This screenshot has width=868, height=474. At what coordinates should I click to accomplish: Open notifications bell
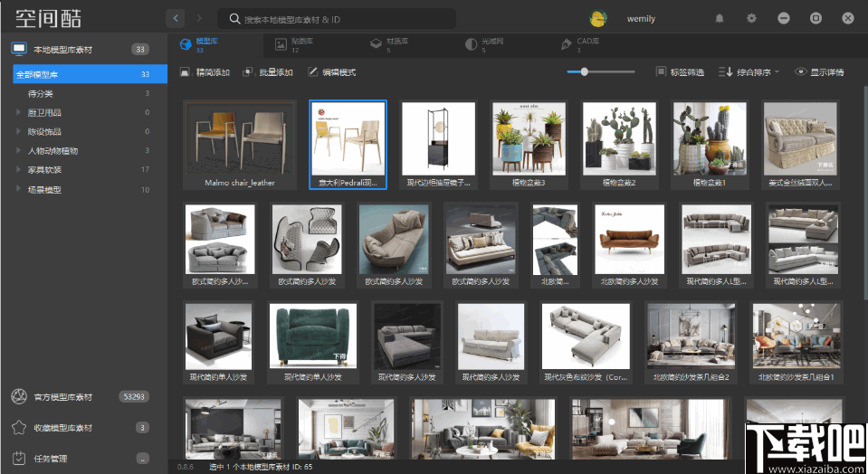[719, 18]
